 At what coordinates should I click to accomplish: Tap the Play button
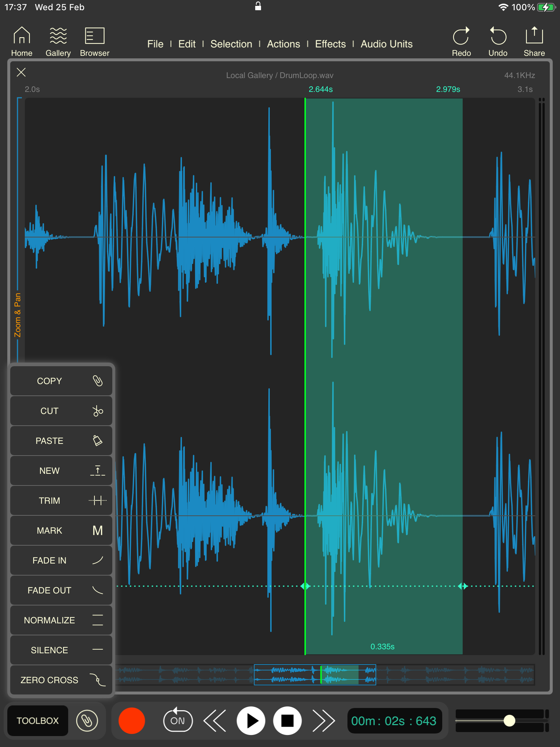[251, 720]
